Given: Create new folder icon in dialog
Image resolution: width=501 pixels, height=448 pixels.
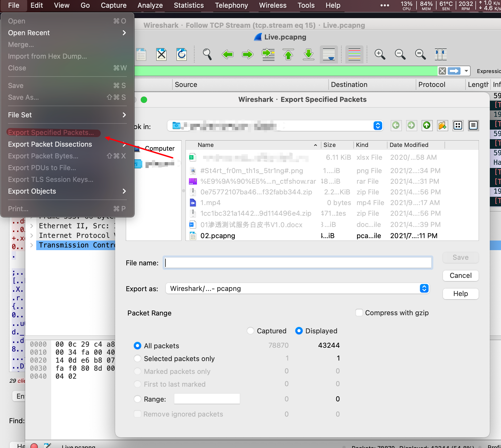Looking at the screenshot, I should [x=442, y=125].
